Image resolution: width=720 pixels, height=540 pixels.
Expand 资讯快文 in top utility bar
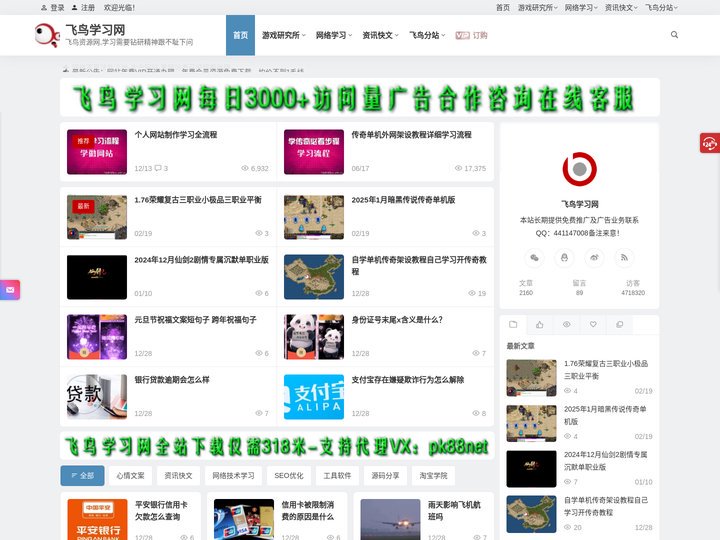(621, 7)
